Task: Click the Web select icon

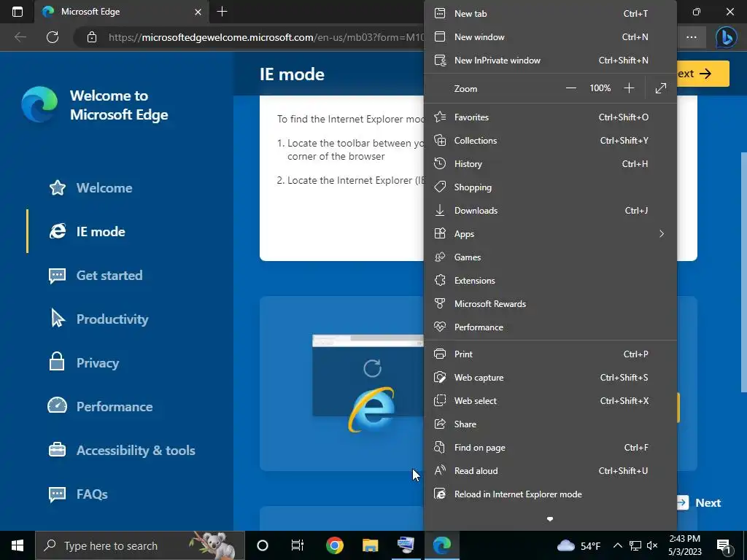Action: point(440,400)
